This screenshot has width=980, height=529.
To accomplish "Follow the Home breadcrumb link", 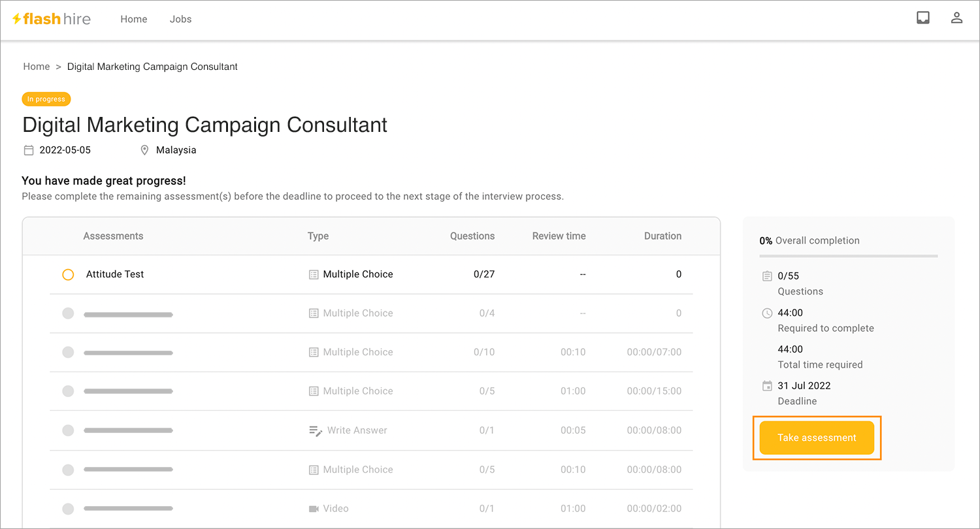I will [x=37, y=67].
